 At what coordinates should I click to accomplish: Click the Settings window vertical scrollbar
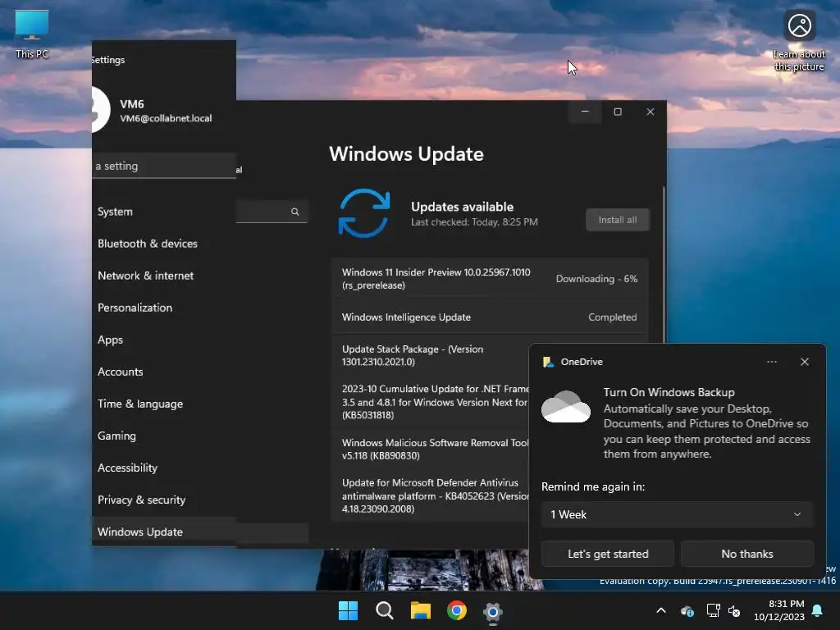tap(664, 265)
